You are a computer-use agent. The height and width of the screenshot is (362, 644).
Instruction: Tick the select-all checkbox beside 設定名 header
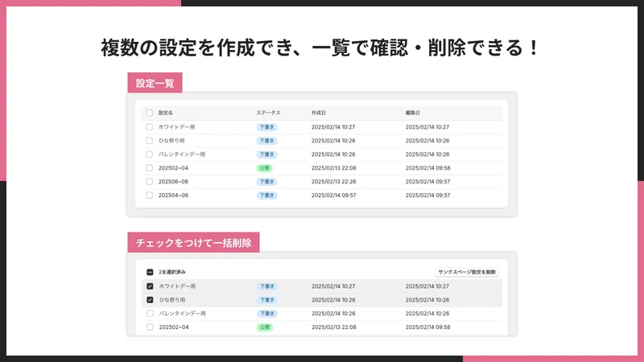(149, 113)
